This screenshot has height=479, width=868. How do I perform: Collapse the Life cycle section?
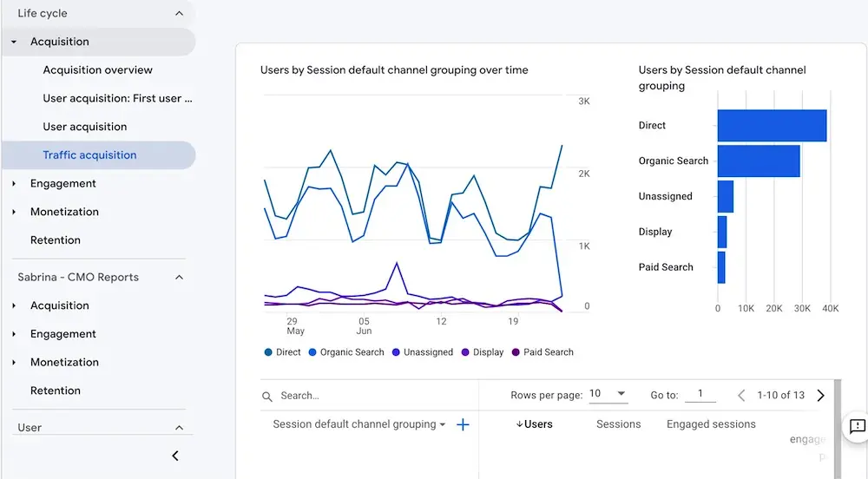click(179, 13)
